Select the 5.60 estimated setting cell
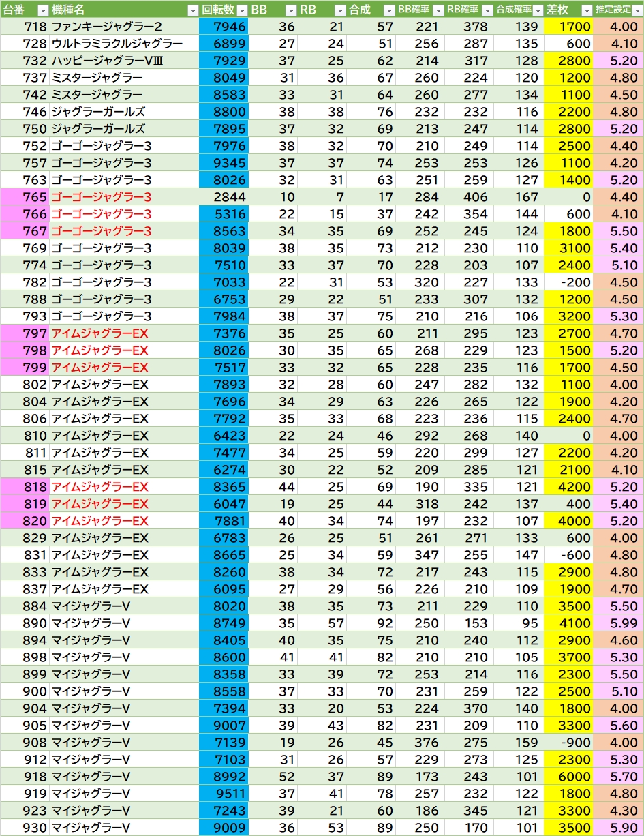The height and width of the screenshot is (836, 644). pyautogui.click(x=618, y=726)
